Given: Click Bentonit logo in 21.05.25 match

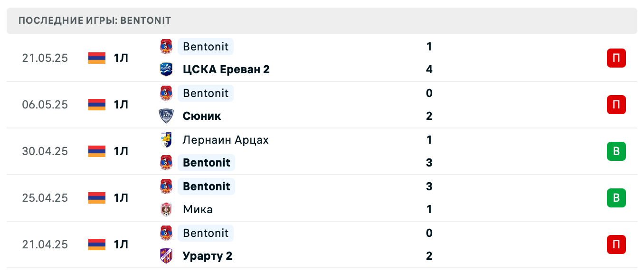Looking at the screenshot, I should click(x=166, y=47).
